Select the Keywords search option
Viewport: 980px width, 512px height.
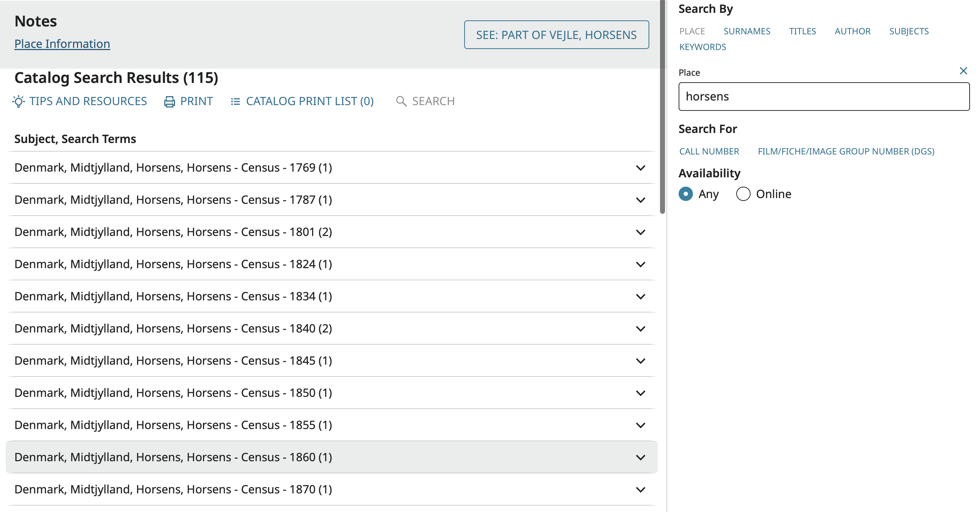click(x=702, y=47)
